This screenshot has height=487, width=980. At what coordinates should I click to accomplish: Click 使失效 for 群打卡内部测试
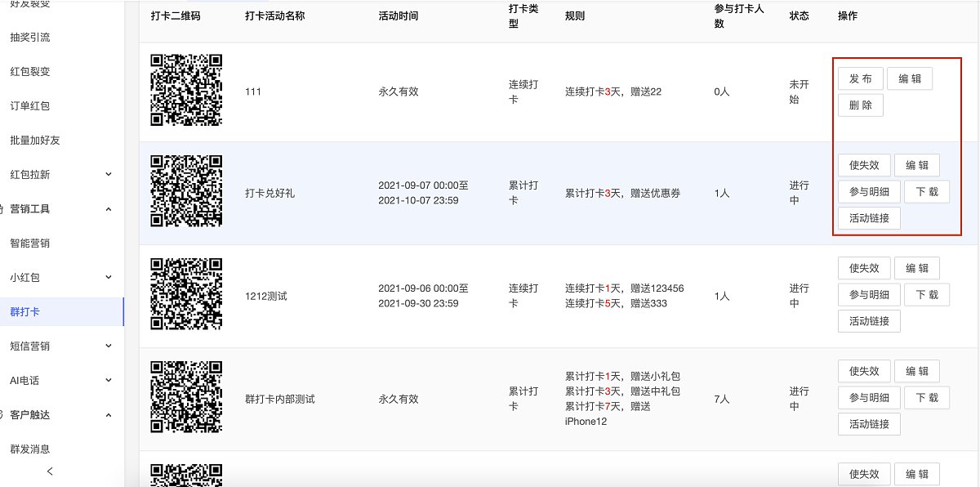[x=864, y=371]
